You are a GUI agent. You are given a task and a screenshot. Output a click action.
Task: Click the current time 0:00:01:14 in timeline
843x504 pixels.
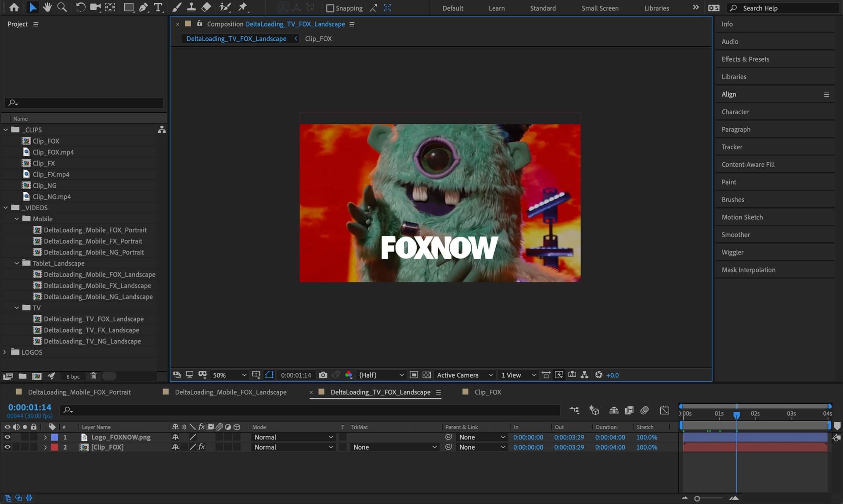[29, 407]
